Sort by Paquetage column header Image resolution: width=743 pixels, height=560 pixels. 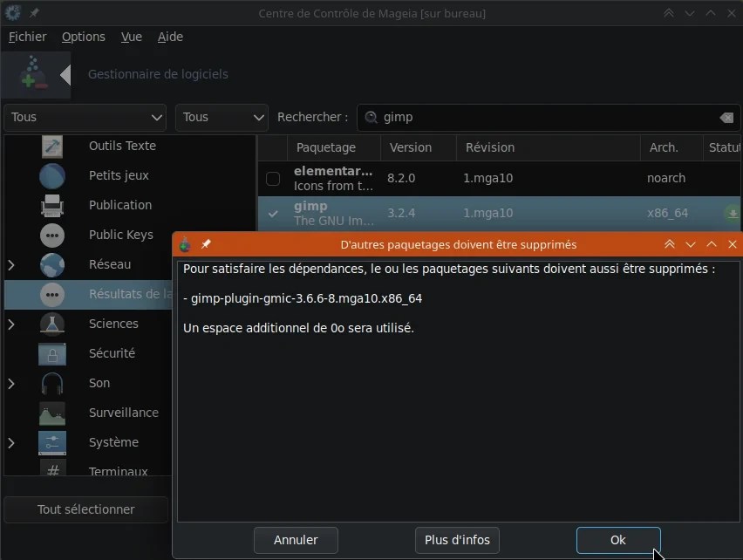tap(334, 147)
